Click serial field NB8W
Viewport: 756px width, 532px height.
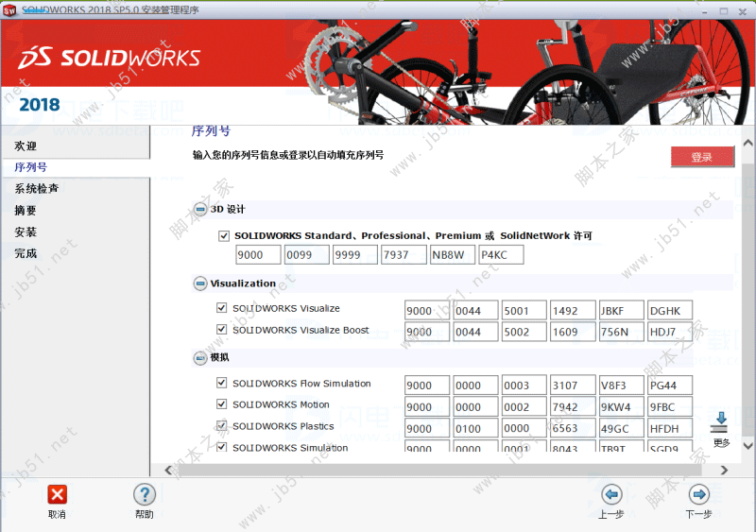point(453,255)
